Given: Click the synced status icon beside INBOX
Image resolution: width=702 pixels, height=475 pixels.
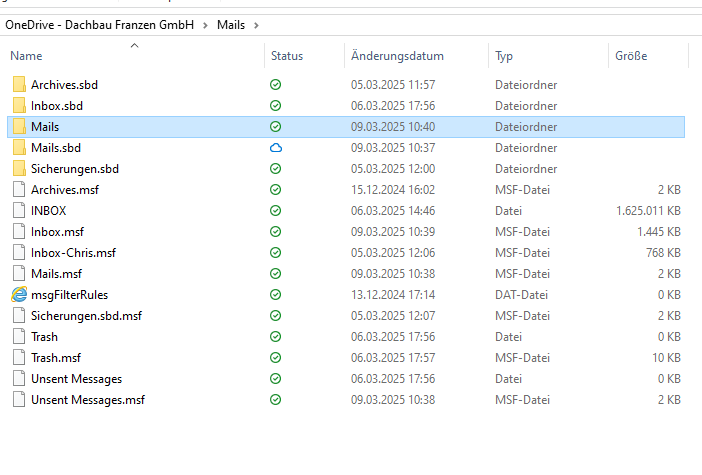Looking at the screenshot, I should (275, 211).
